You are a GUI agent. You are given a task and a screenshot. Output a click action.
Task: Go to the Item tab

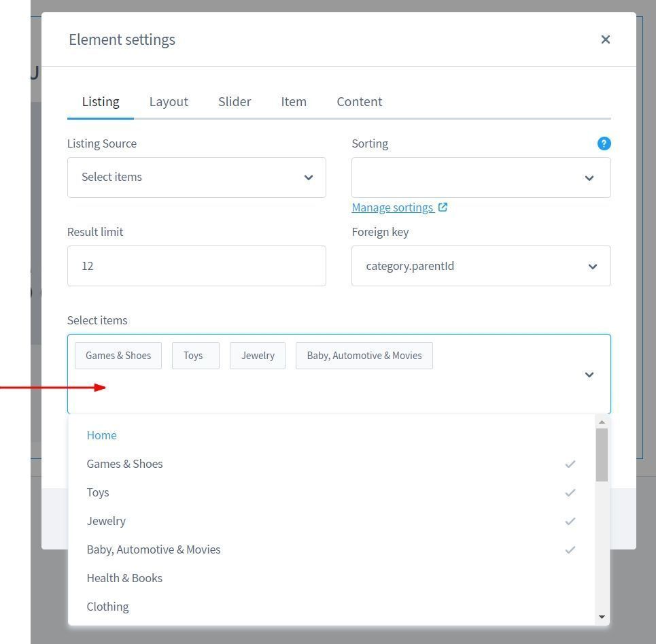click(294, 101)
